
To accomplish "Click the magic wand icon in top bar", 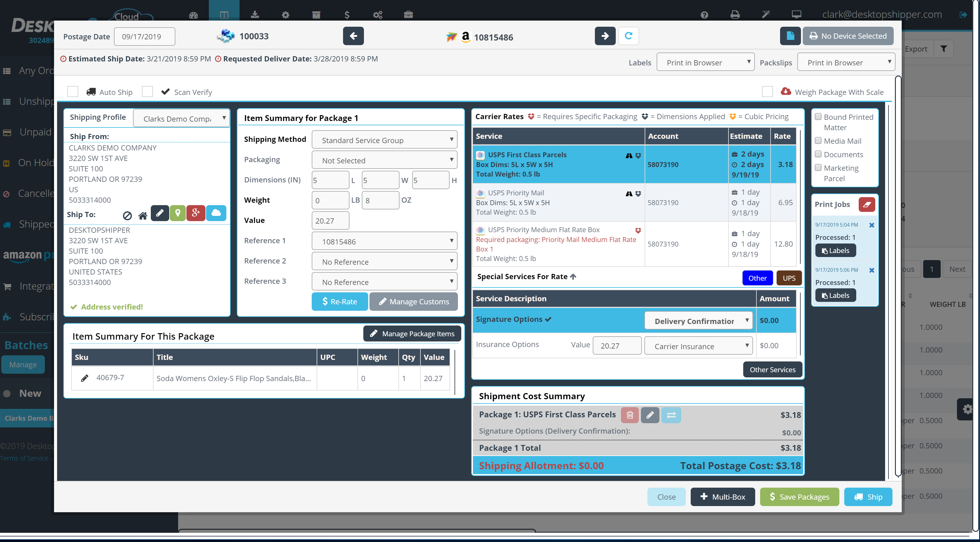I will [766, 15].
